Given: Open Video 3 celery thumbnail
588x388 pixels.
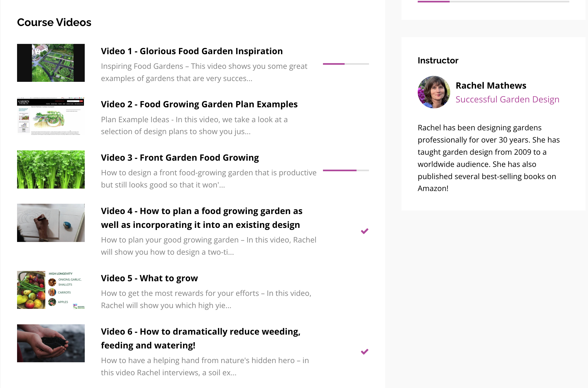Looking at the screenshot, I should [51, 169].
